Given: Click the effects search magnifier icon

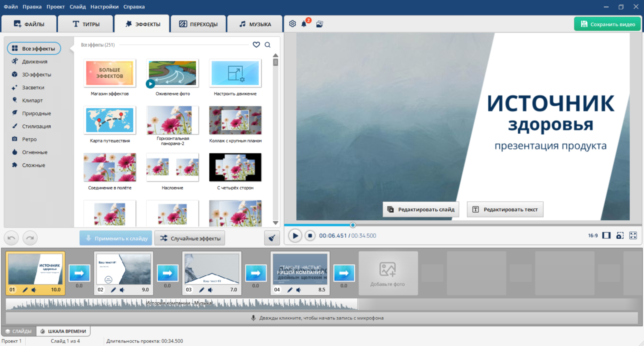Looking at the screenshot, I should coord(267,45).
